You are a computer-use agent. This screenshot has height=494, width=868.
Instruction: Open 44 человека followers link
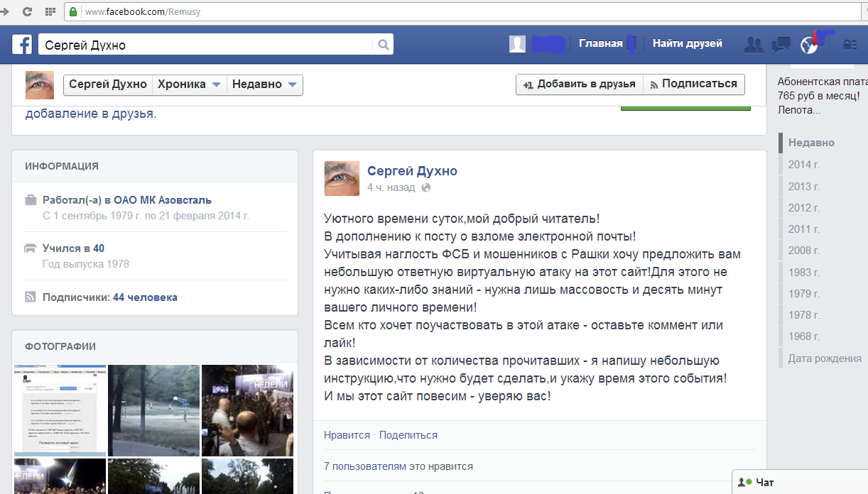pos(145,297)
